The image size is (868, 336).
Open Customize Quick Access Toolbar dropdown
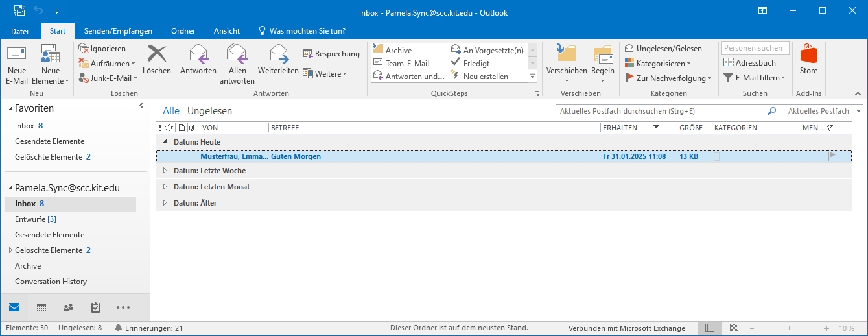(56, 12)
